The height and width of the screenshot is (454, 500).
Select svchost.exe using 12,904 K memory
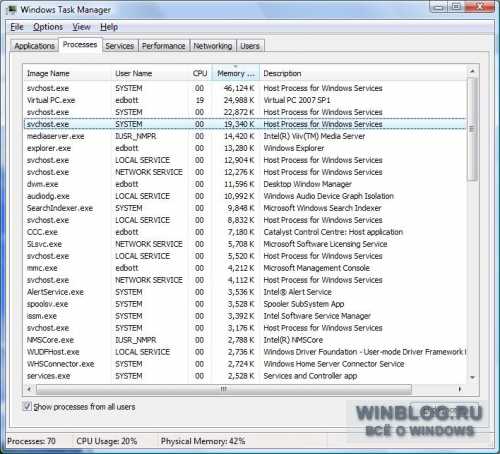tap(245, 160)
